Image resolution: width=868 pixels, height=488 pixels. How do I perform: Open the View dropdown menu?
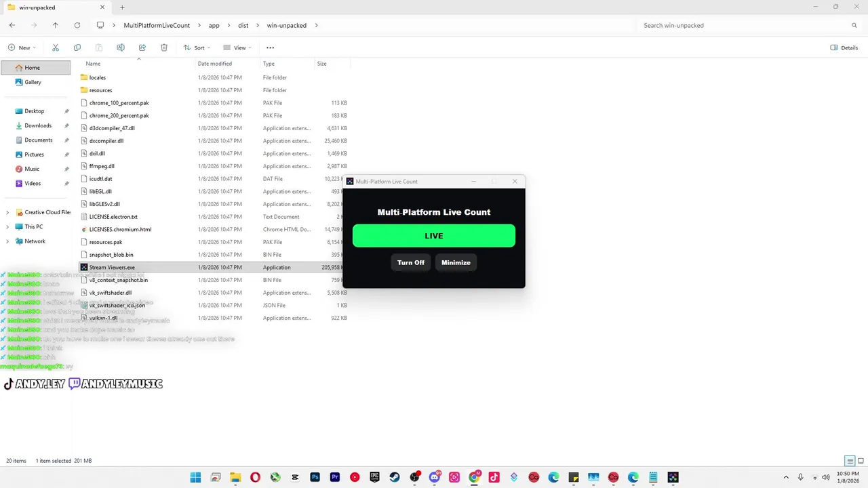coord(237,47)
